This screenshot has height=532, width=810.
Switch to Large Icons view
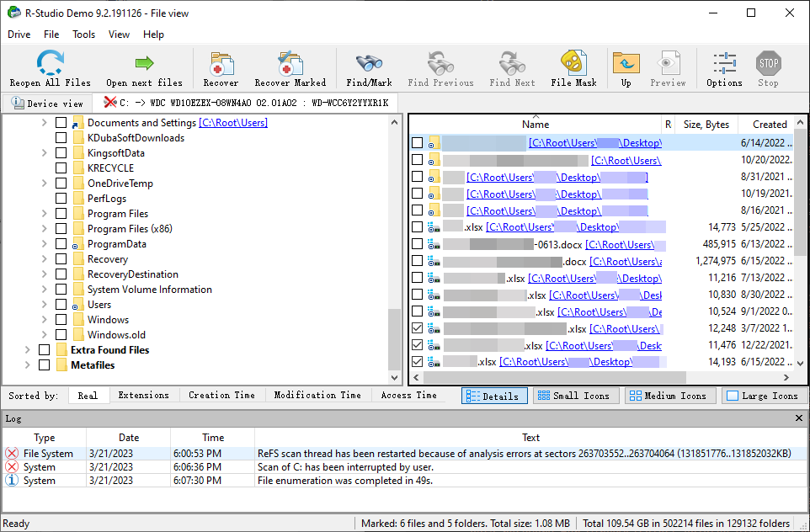(764, 396)
